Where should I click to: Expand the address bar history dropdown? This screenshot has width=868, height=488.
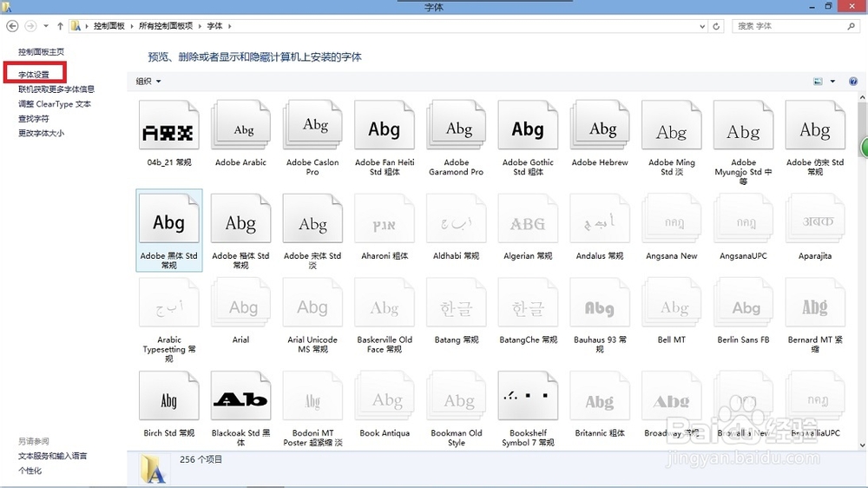click(x=702, y=26)
